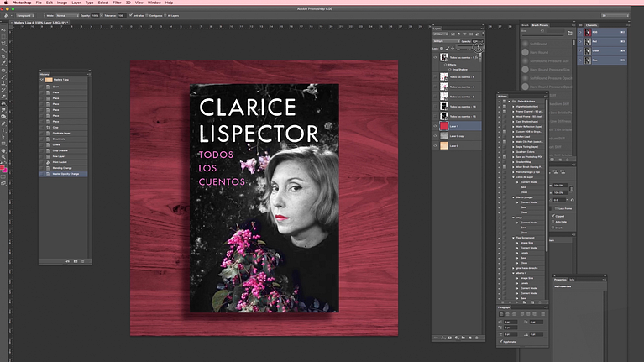644x362 pixels.
Task: Select the Type tool in the toolbar
Action: coord(4,130)
